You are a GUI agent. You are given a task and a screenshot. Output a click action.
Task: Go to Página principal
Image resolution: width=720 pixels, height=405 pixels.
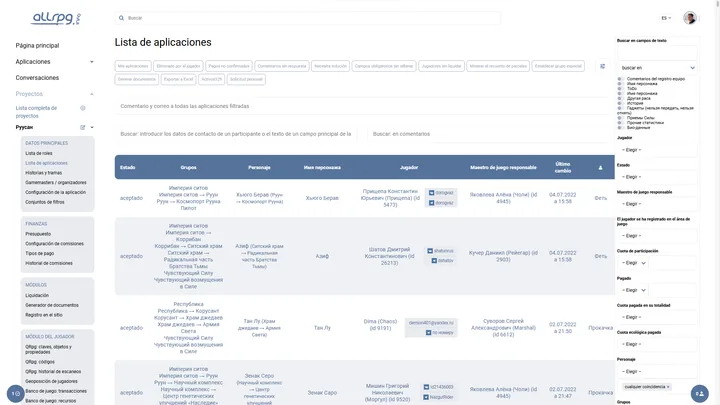(x=37, y=45)
